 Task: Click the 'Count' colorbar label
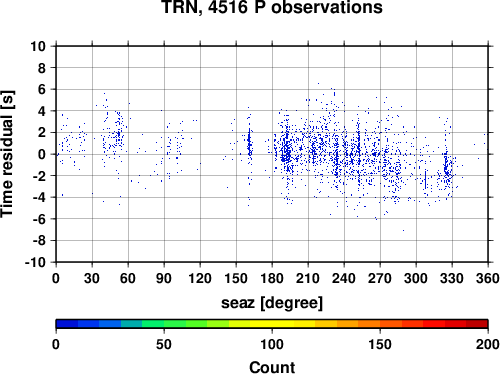coord(272,367)
